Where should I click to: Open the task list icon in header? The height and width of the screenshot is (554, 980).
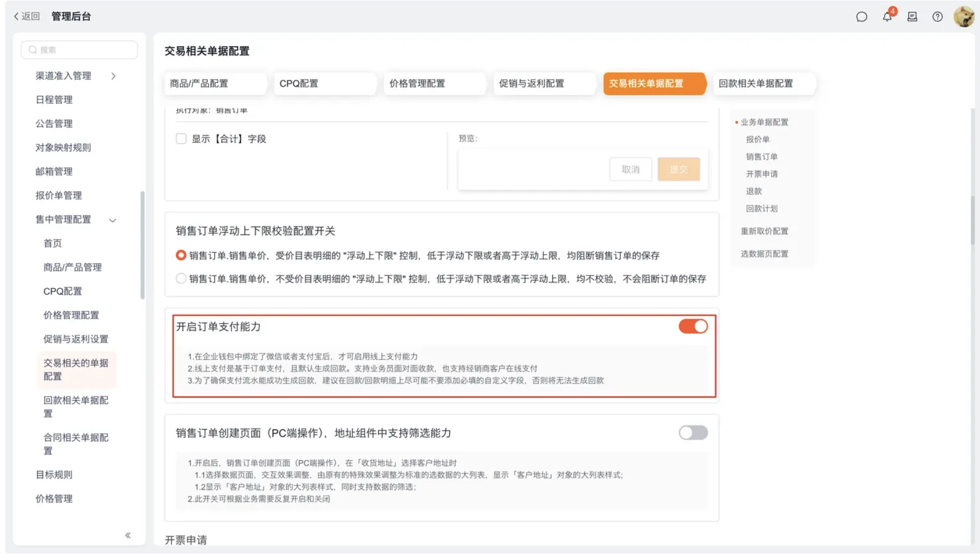(x=912, y=17)
